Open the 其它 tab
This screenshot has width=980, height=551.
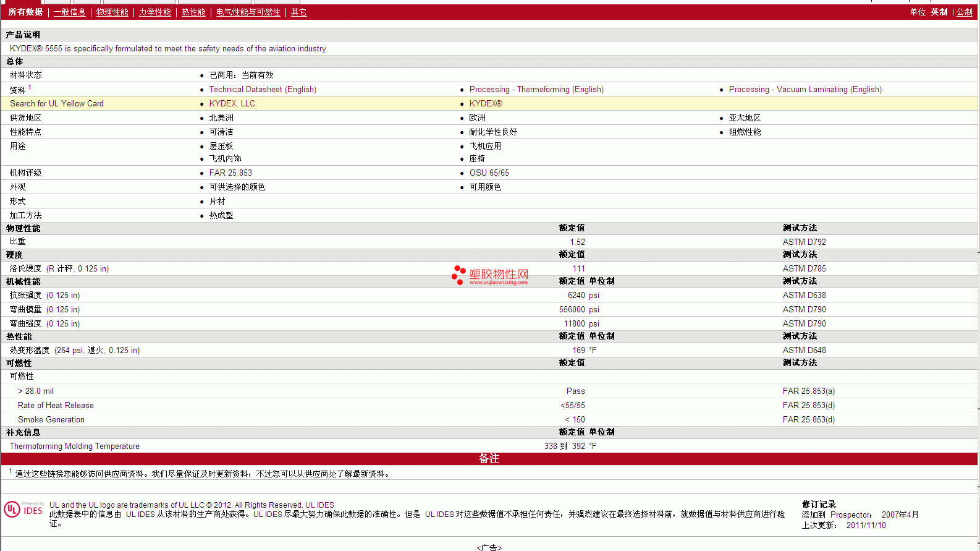click(298, 12)
